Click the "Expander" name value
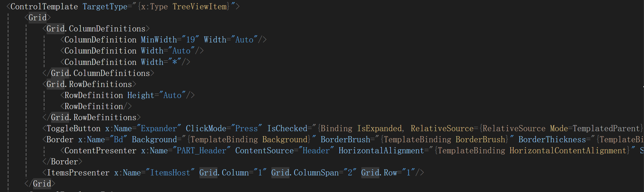644x192 pixels. pos(159,129)
